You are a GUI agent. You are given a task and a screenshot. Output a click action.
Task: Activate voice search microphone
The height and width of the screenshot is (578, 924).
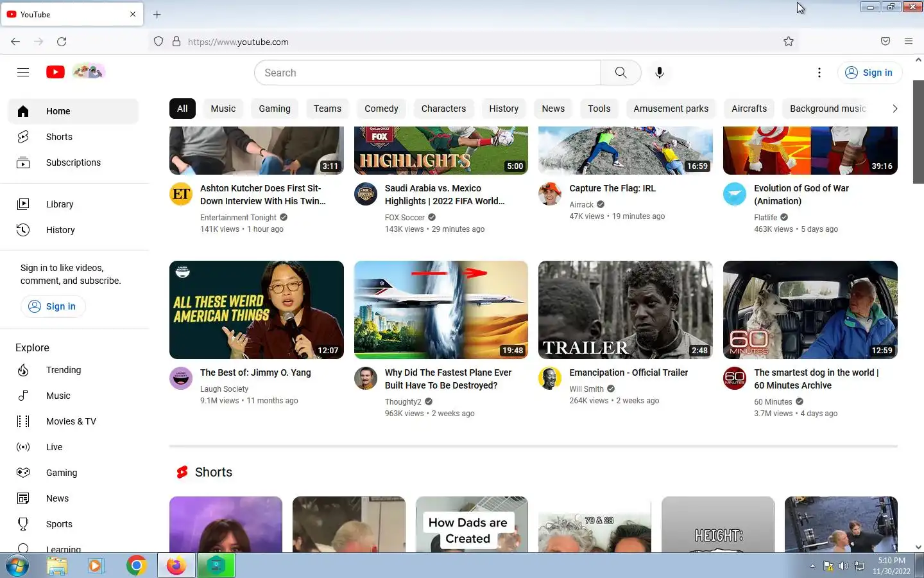click(x=659, y=73)
